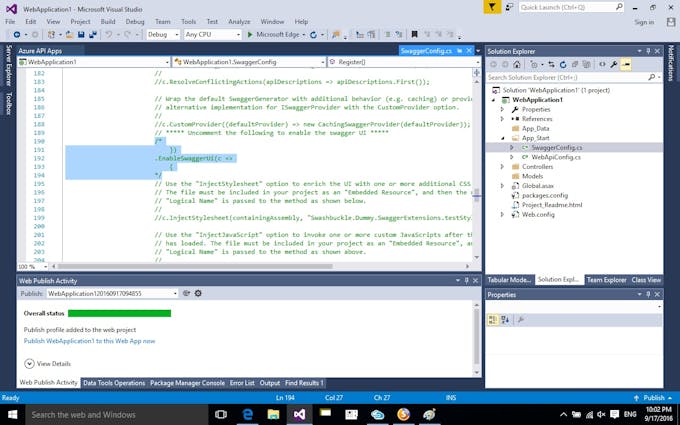Expand View Details chevron
This screenshot has width=680, height=425.
[x=29, y=363]
